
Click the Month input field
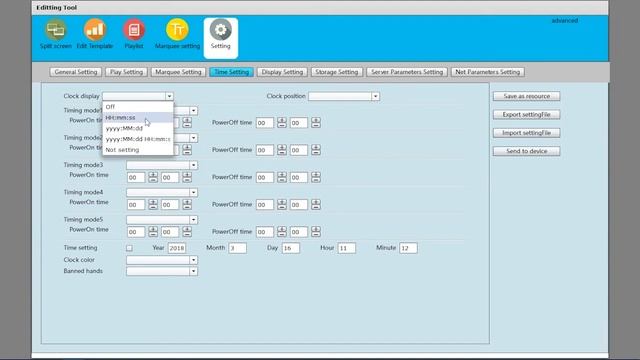(238, 248)
